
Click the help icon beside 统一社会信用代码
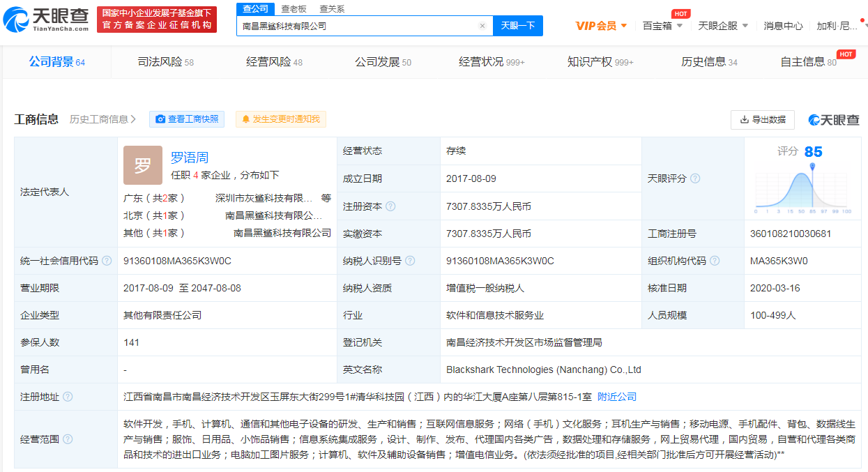107,261
